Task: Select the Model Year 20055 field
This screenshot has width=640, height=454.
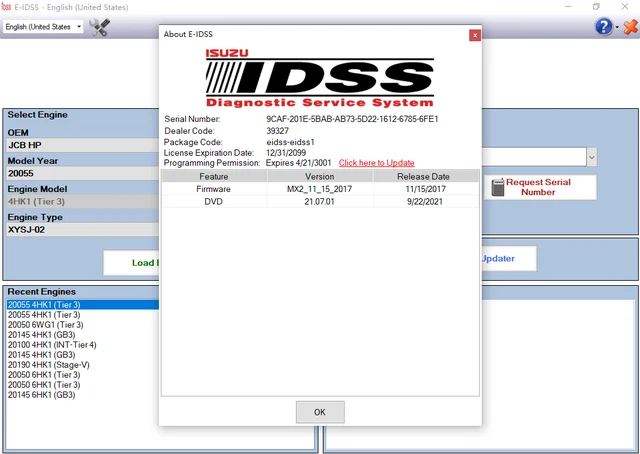Action: coord(83,173)
